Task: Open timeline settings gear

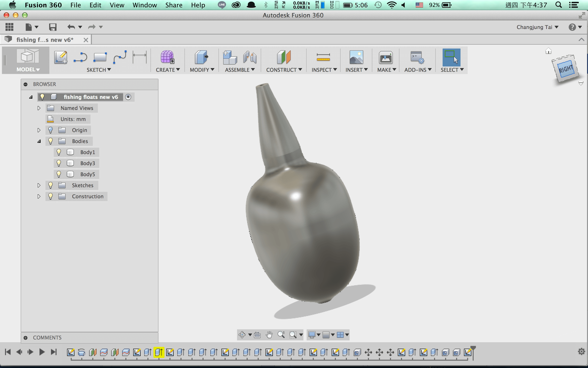Action: coord(581,351)
